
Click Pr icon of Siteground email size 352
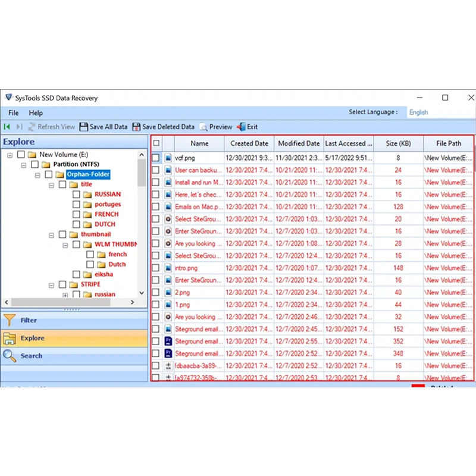click(168, 341)
